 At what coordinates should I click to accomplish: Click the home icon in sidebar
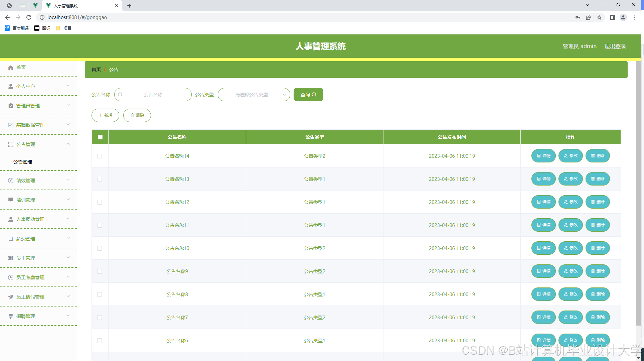coord(11,68)
